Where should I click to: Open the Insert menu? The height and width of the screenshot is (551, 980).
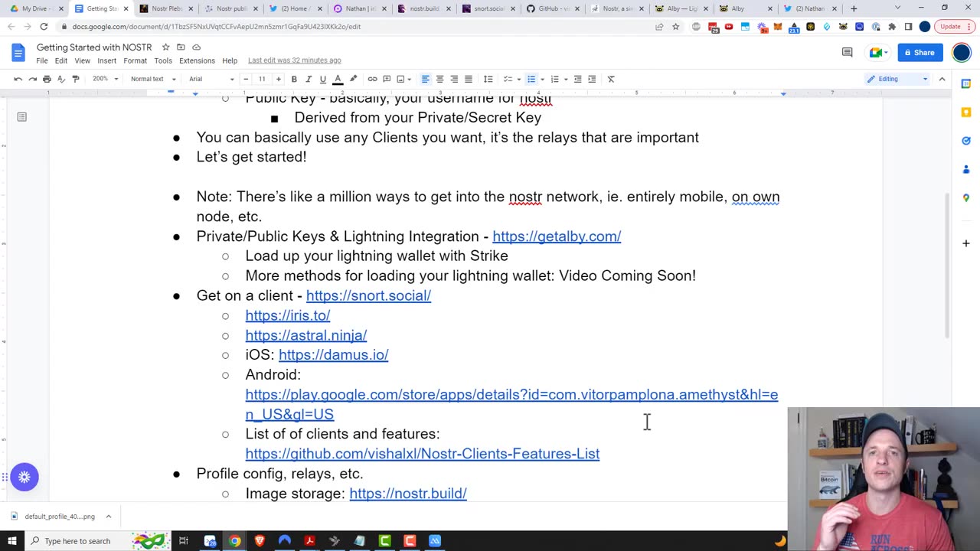[x=106, y=60]
